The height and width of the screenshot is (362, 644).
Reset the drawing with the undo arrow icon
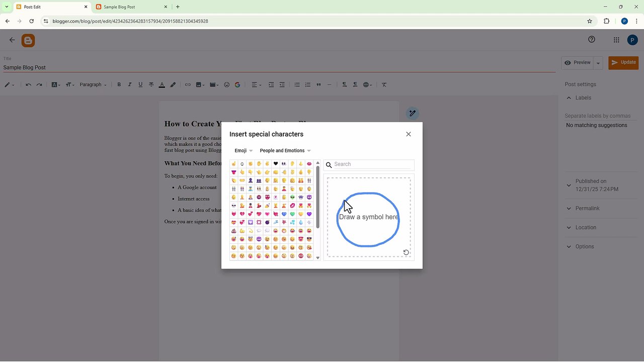tap(406, 252)
